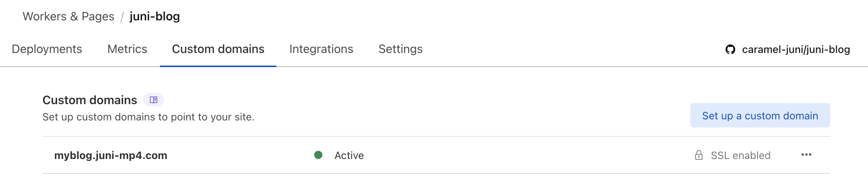868x189 pixels.
Task: Click the Active status label
Action: point(349,155)
